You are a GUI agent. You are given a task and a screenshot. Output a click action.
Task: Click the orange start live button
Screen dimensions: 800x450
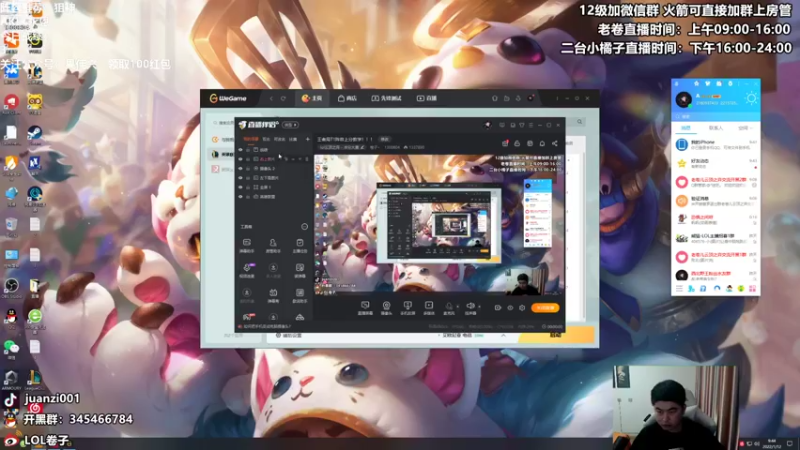pos(545,308)
